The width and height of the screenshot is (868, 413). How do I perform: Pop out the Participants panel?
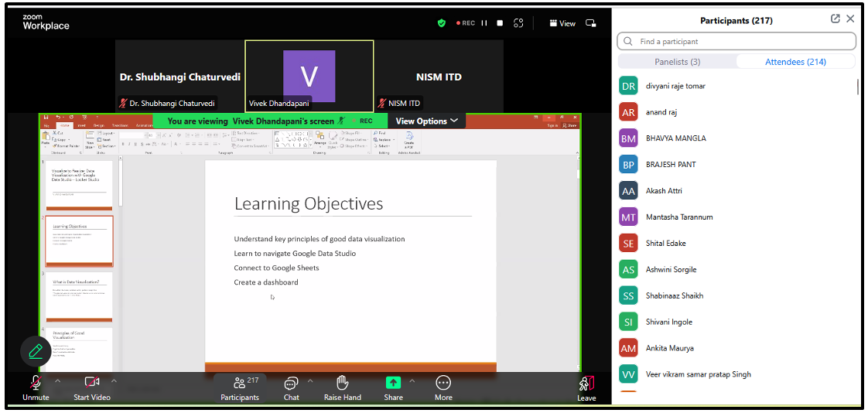point(836,19)
